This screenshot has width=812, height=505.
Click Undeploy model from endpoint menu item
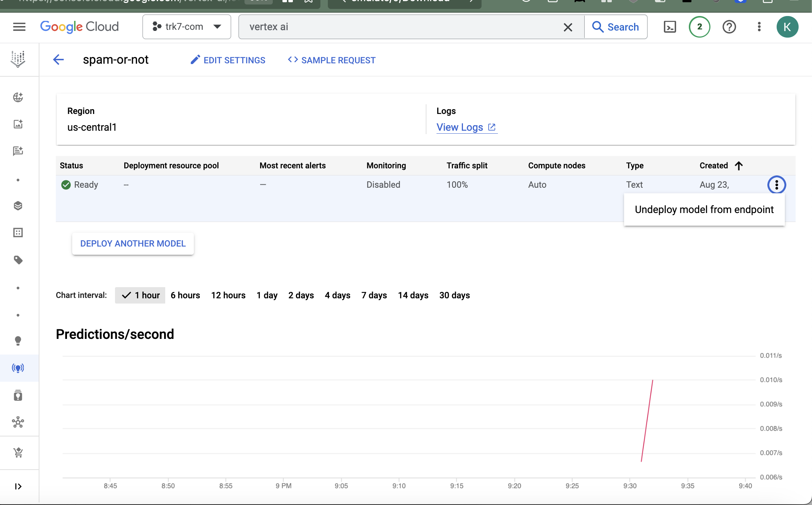click(x=704, y=209)
